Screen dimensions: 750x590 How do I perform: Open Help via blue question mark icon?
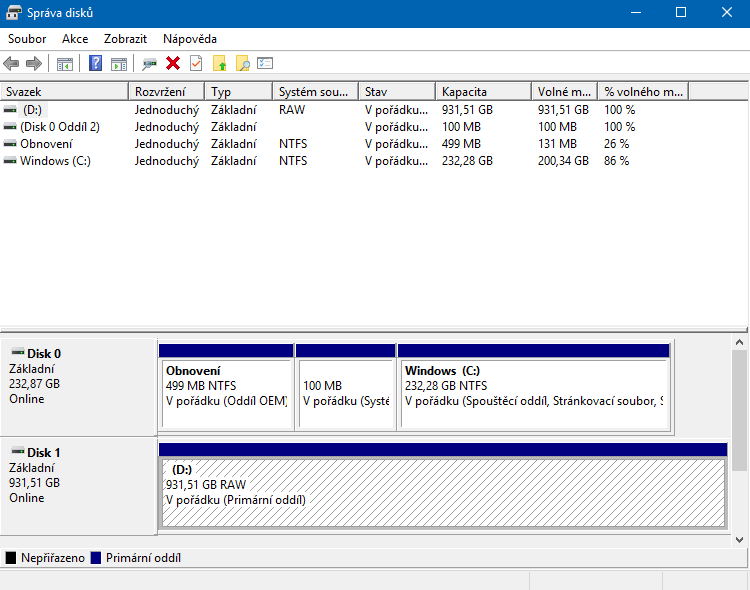(96, 64)
